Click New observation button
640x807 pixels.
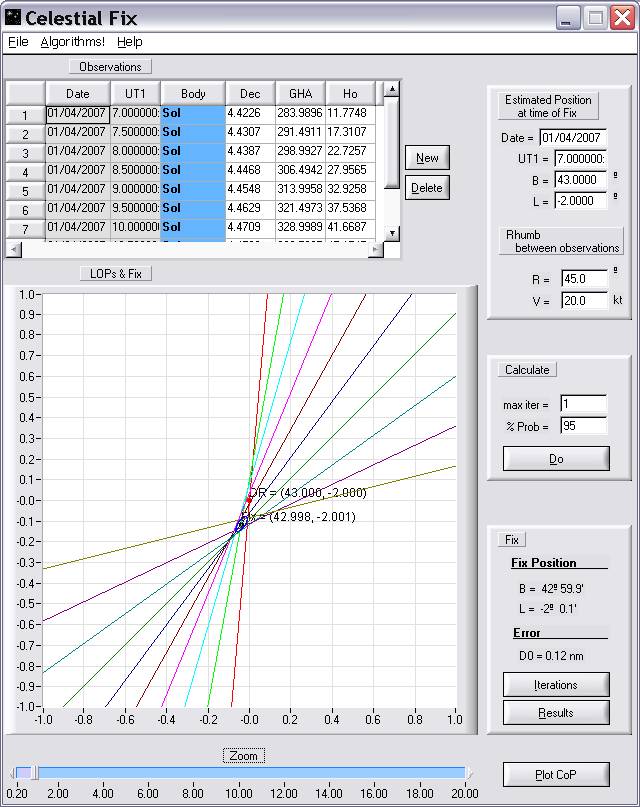point(427,158)
